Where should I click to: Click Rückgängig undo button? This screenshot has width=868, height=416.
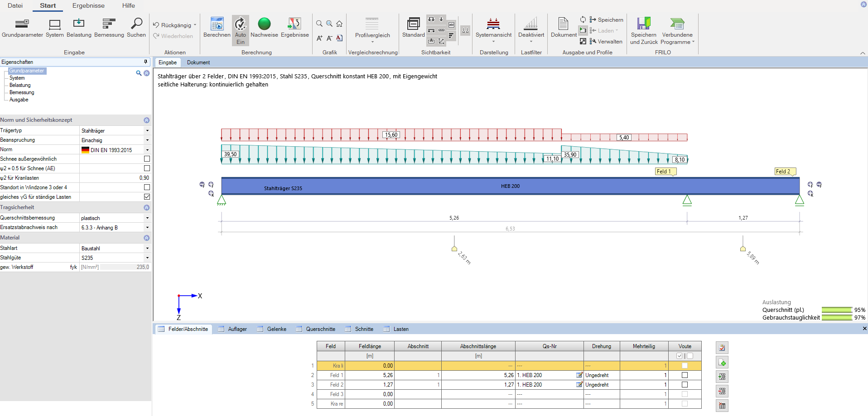coord(172,25)
